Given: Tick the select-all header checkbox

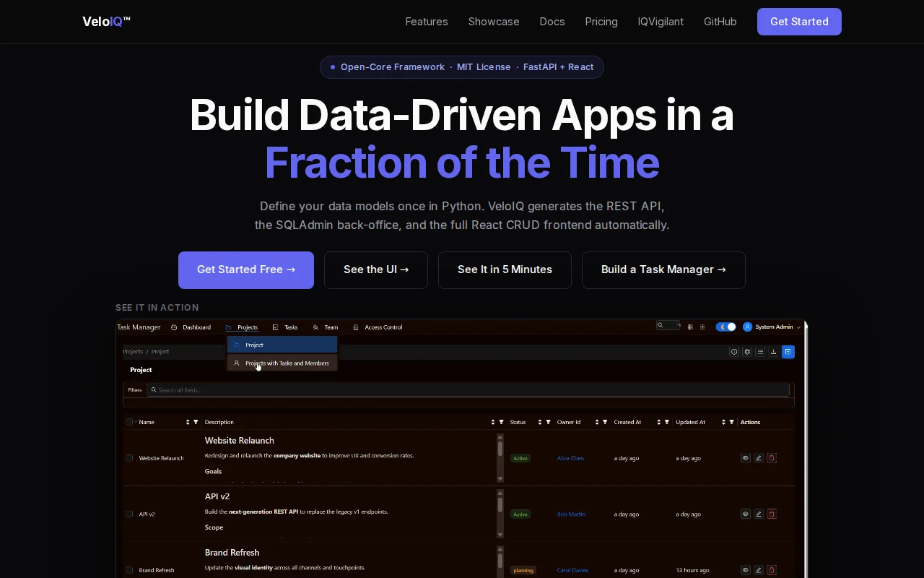Looking at the screenshot, I should (x=129, y=422).
